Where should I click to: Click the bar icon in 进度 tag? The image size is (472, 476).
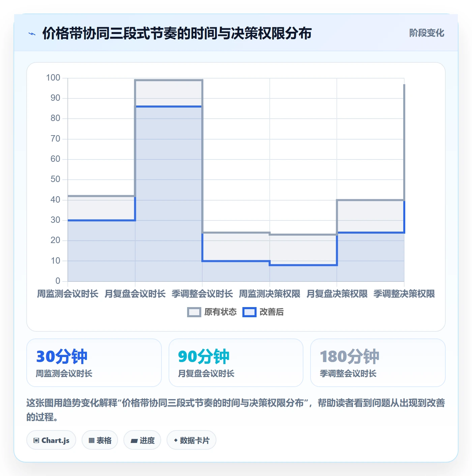(134, 441)
